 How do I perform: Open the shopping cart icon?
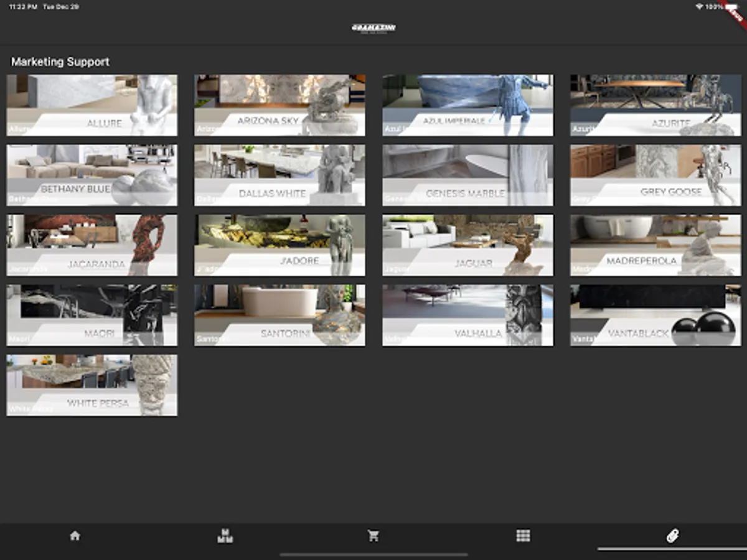[x=374, y=536]
